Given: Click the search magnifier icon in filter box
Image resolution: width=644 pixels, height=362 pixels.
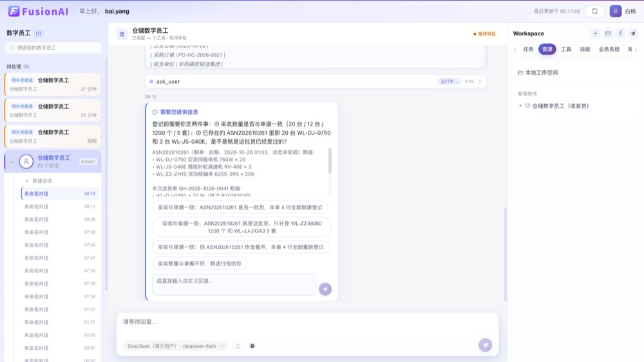Looking at the screenshot, I should click(12, 48).
